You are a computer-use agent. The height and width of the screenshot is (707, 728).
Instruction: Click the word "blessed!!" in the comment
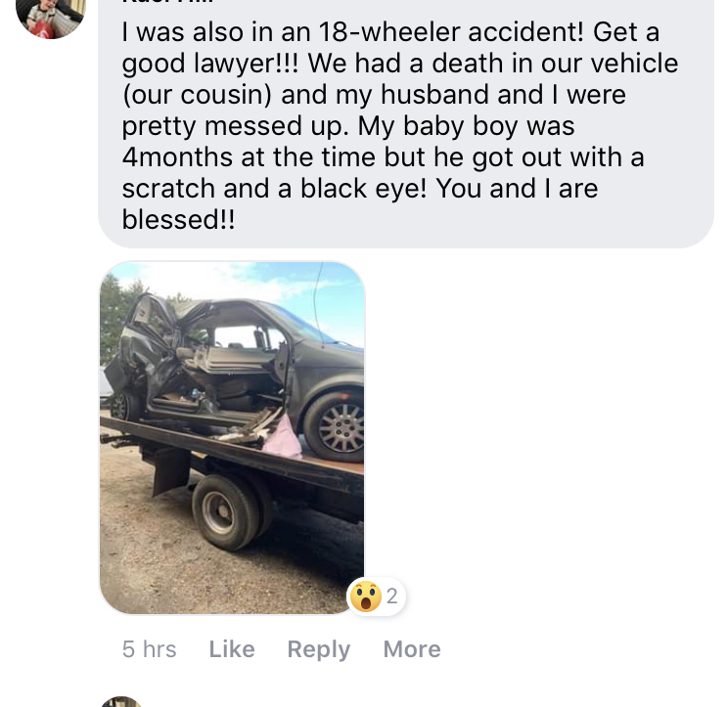point(178,219)
